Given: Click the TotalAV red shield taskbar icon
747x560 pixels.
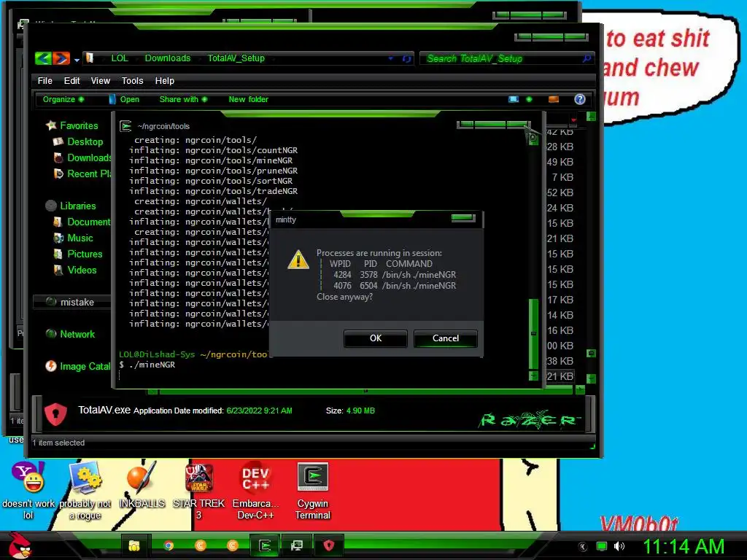Looking at the screenshot, I should point(329,545).
